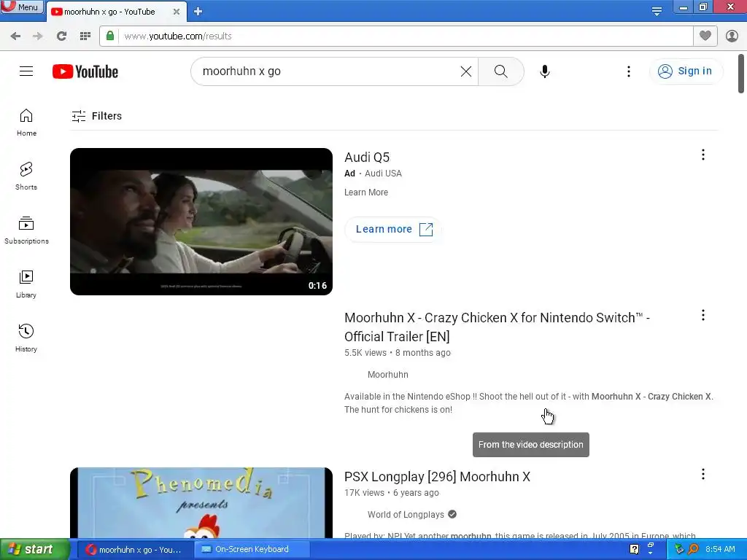Click the green security padlock icon
747x560 pixels.
click(110, 36)
